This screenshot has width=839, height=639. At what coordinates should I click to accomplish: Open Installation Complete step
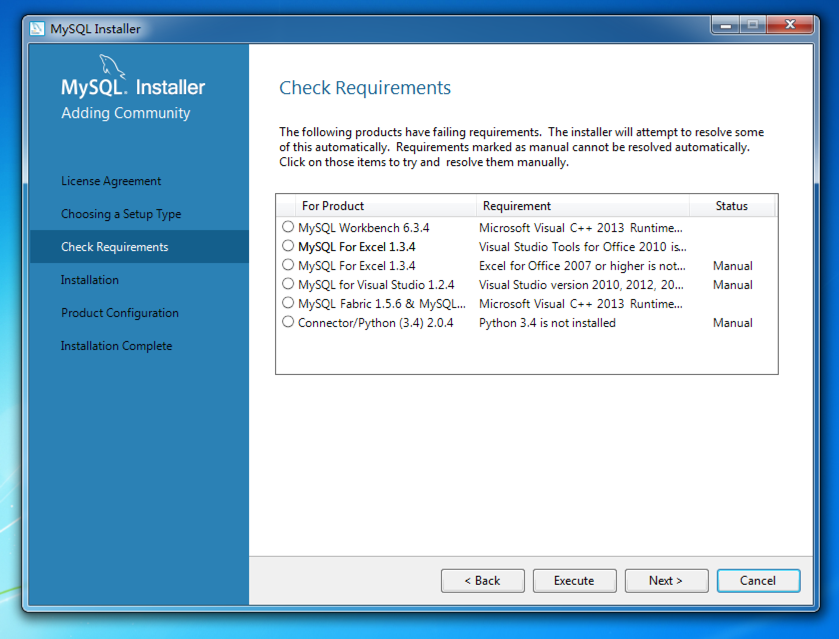coord(116,346)
